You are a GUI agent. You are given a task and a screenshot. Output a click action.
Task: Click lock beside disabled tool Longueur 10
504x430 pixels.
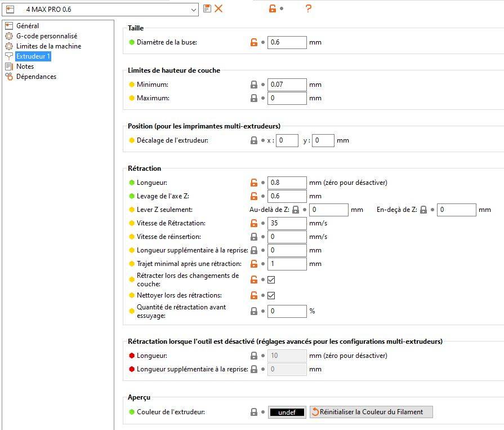click(x=254, y=356)
